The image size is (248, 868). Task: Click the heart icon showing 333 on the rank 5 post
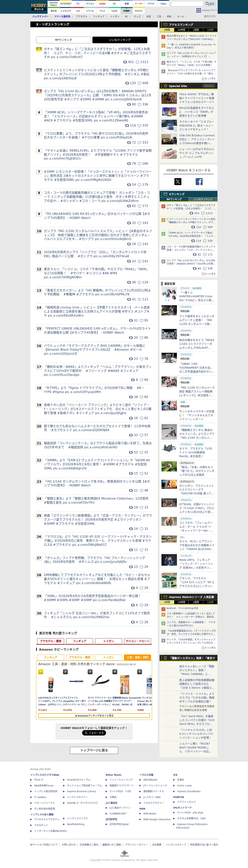pyautogui.click(x=139, y=142)
